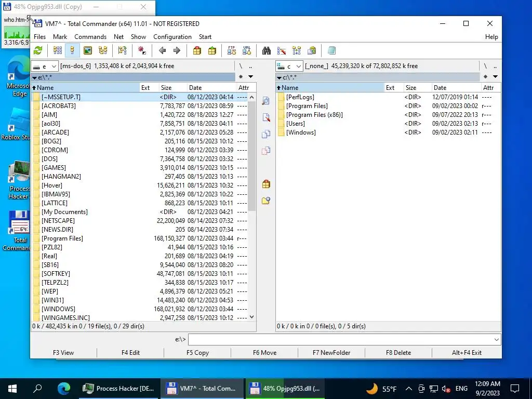Click the pack icon in the middle bar
532x399 pixels.
[266, 184]
